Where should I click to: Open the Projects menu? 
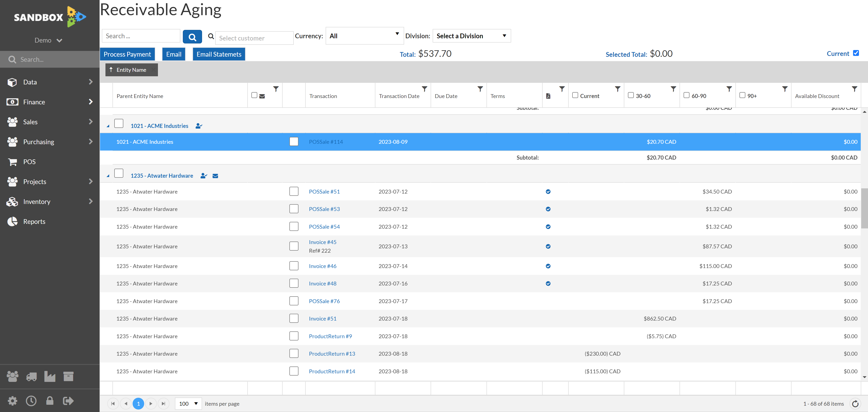point(50,181)
